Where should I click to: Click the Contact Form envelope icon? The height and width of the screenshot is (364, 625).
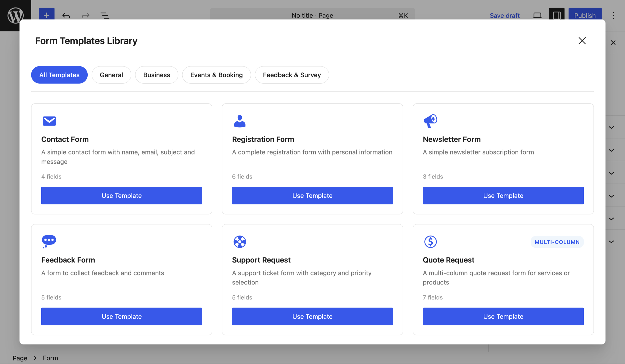tap(49, 121)
